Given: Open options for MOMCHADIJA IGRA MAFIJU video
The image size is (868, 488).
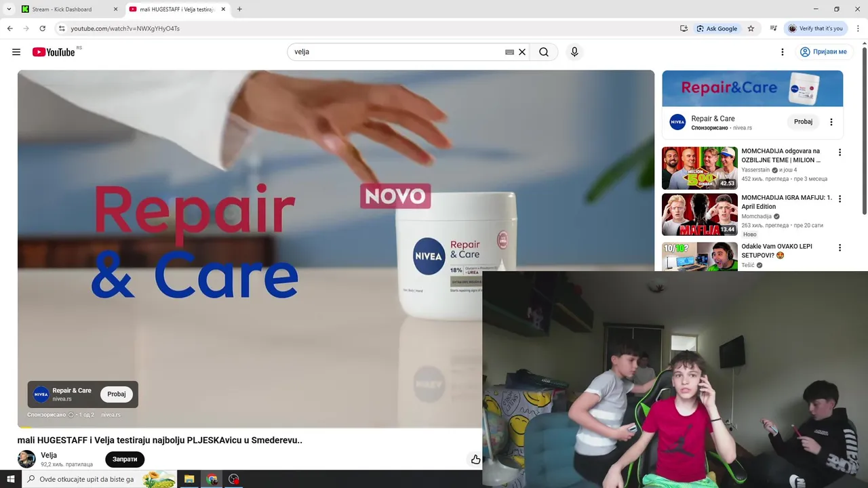Looking at the screenshot, I should click(840, 199).
